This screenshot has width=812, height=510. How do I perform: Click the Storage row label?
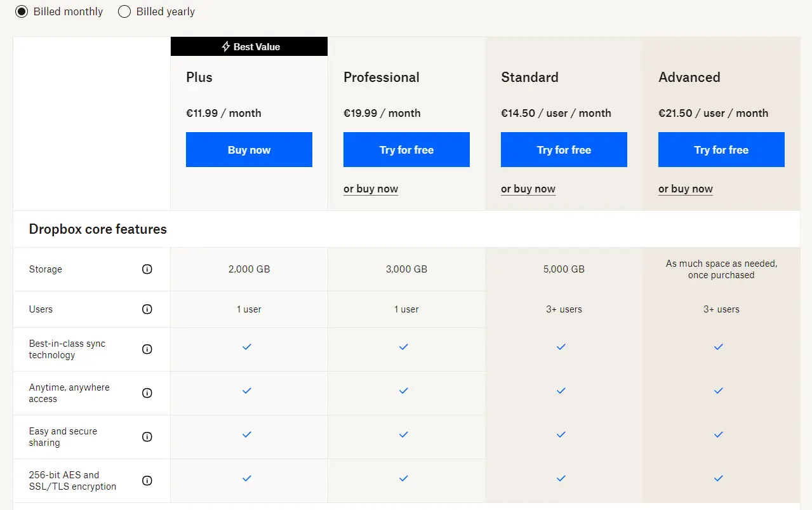[x=46, y=269]
